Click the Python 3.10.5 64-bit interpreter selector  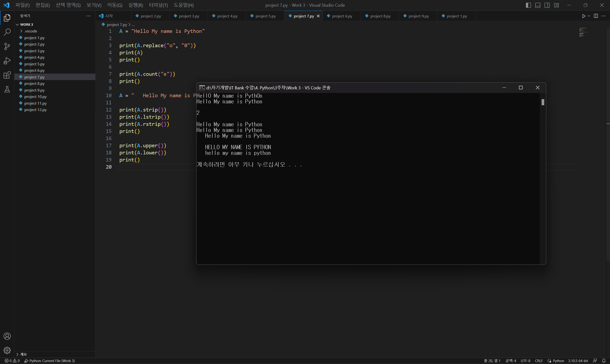578,361
